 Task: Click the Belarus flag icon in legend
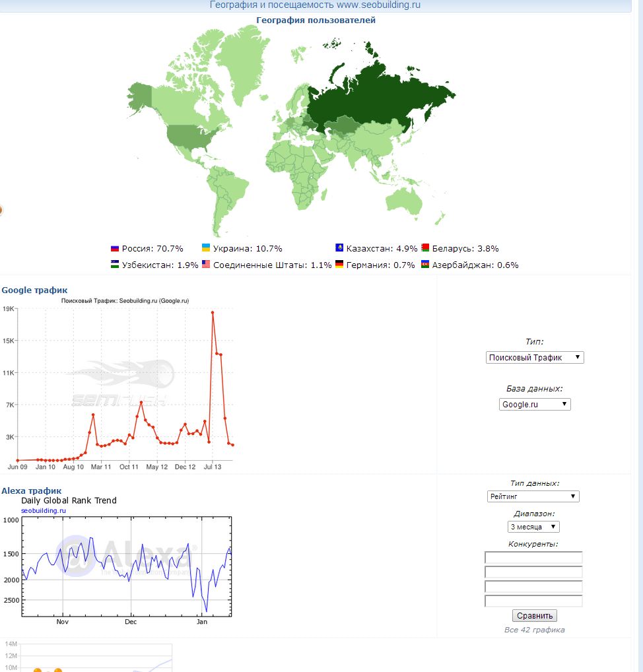click(x=426, y=249)
